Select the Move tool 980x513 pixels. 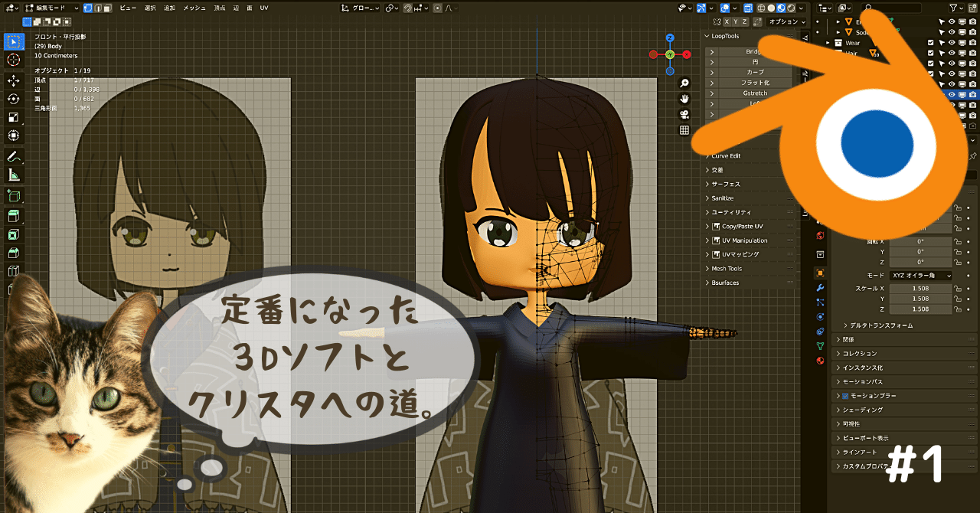[x=13, y=80]
